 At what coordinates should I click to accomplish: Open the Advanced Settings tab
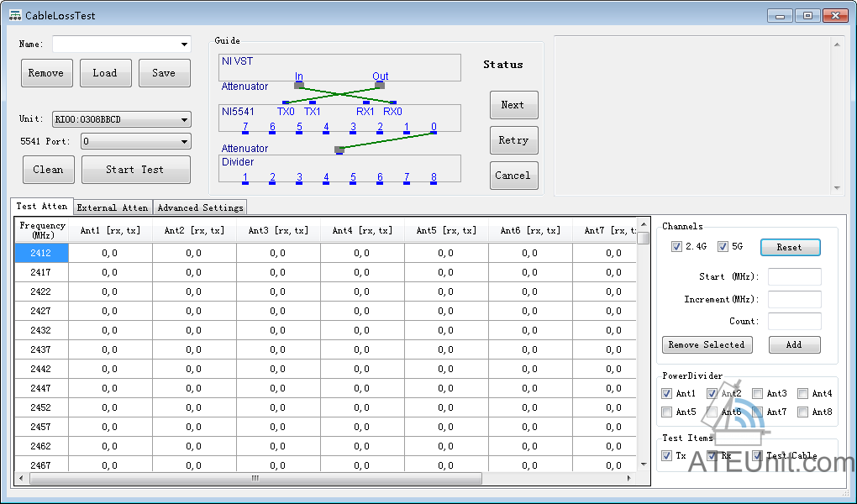coord(200,207)
